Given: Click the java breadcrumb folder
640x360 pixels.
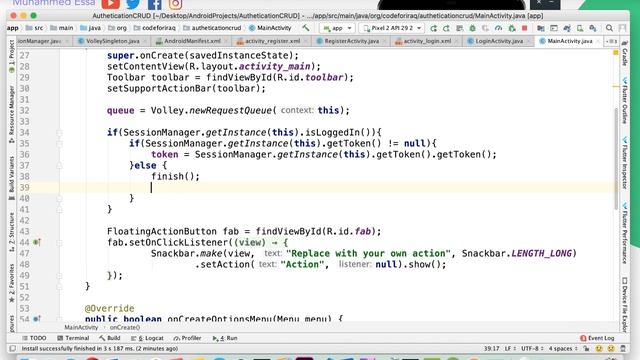Looking at the screenshot, I should point(91,28).
